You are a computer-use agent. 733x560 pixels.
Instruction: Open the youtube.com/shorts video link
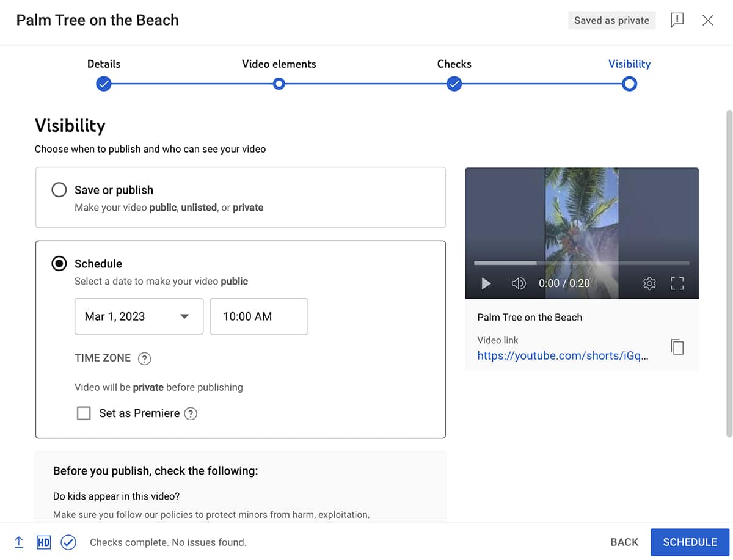563,355
